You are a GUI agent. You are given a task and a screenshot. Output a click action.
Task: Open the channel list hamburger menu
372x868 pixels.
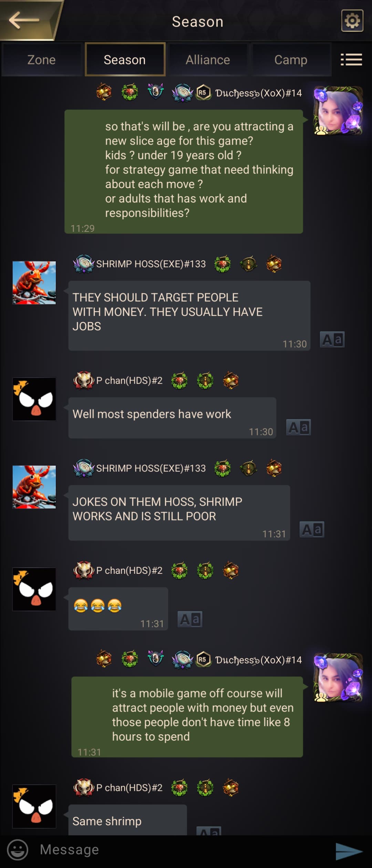(351, 60)
